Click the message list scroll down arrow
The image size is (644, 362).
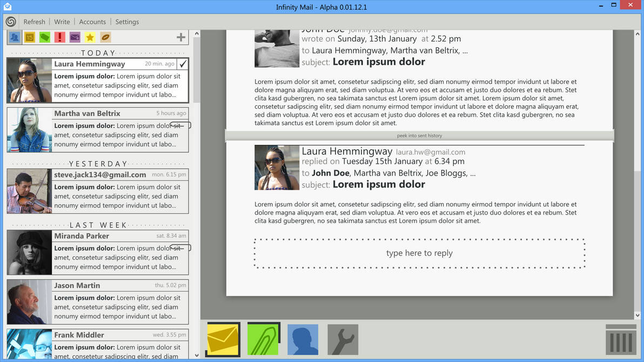(197, 355)
